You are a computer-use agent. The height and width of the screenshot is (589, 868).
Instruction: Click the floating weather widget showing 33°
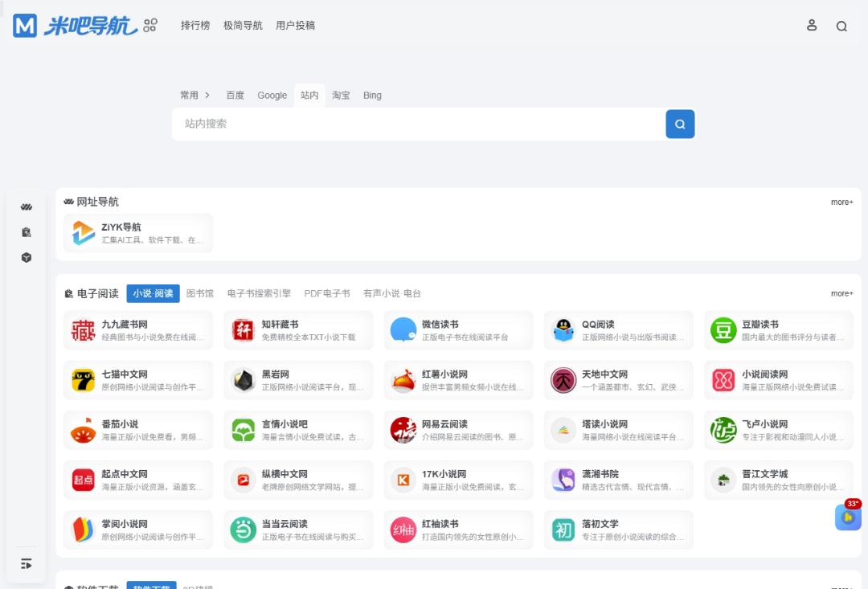[848, 515]
